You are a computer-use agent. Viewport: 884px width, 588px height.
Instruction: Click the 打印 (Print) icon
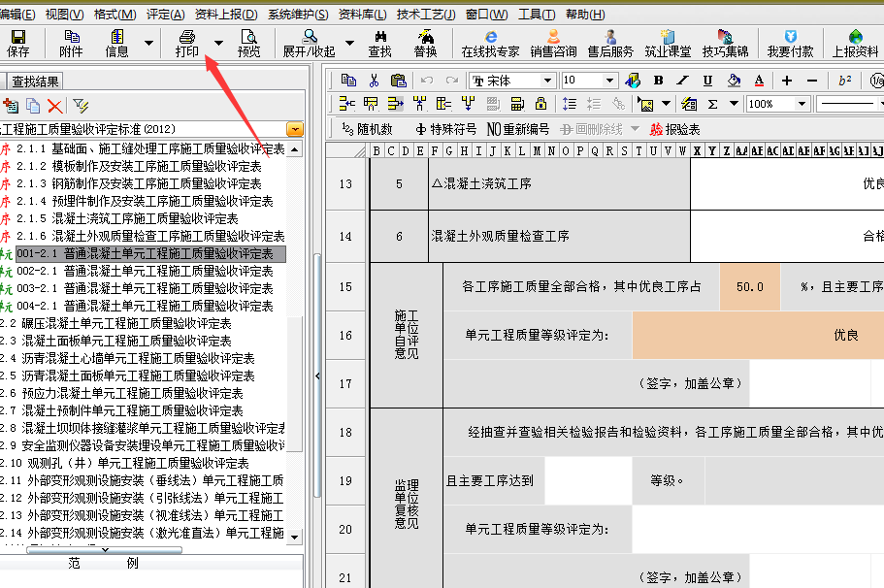[x=186, y=43]
